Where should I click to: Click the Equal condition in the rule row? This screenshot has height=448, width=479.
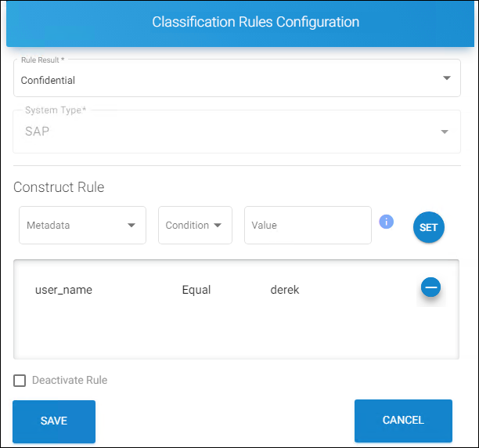pos(196,290)
